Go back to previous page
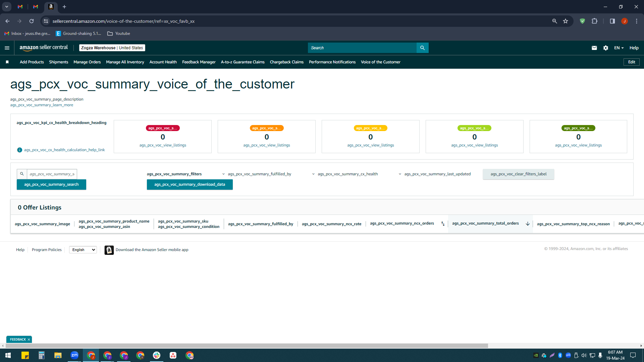644x362 pixels. (x=7, y=21)
